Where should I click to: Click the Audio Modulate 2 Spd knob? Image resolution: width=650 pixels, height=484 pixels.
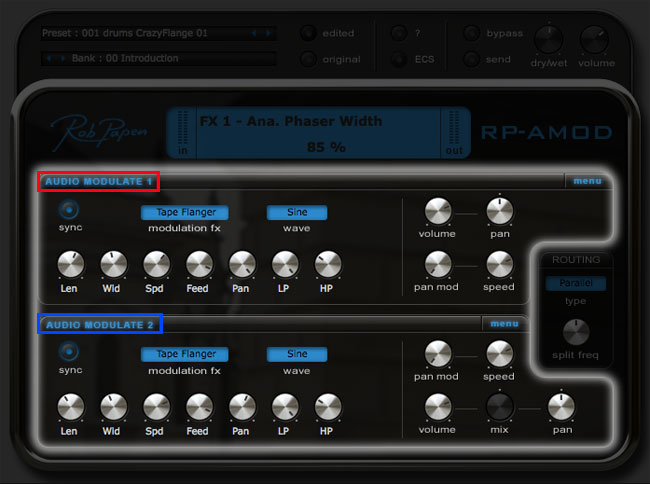point(156,407)
